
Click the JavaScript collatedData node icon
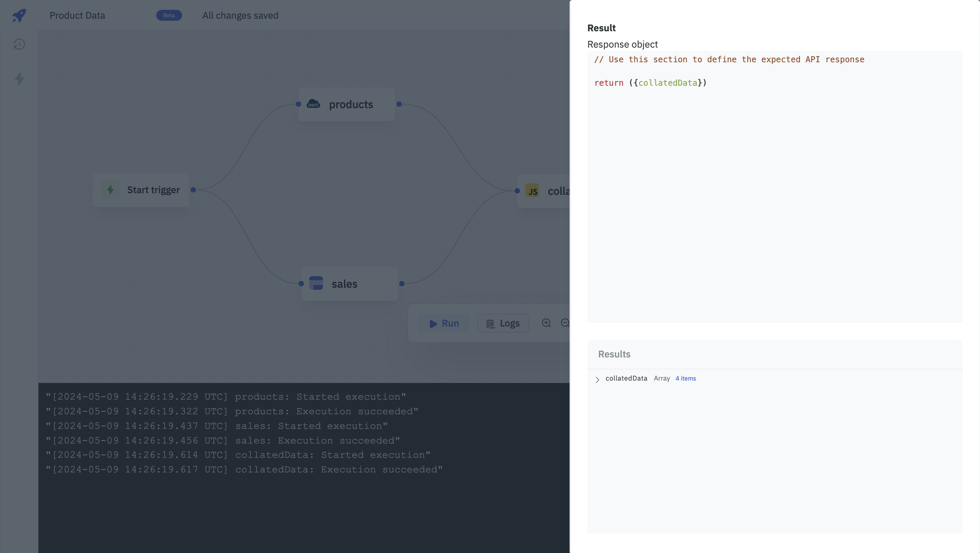[533, 189]
